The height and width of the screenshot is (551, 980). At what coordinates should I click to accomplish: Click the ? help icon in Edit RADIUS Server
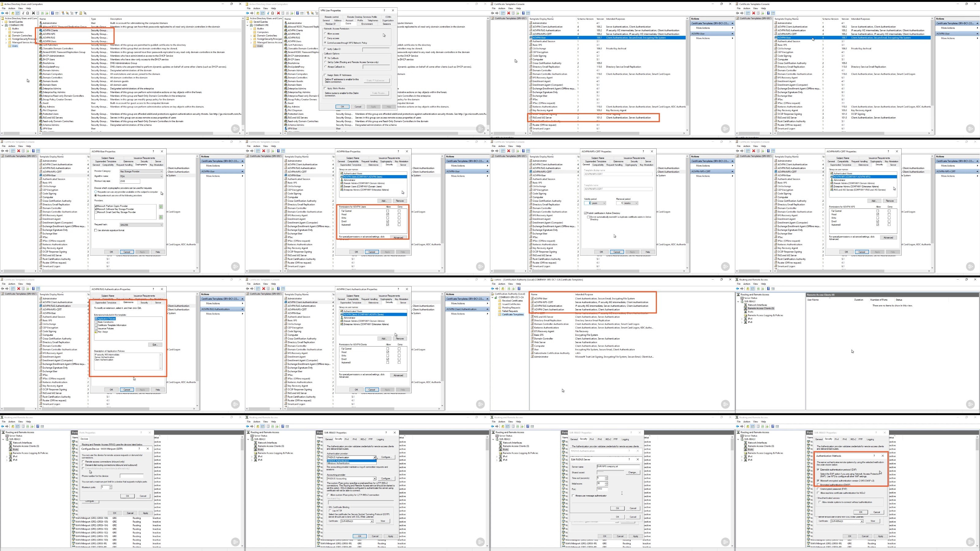pyautogui.click(x=630, y=459)
